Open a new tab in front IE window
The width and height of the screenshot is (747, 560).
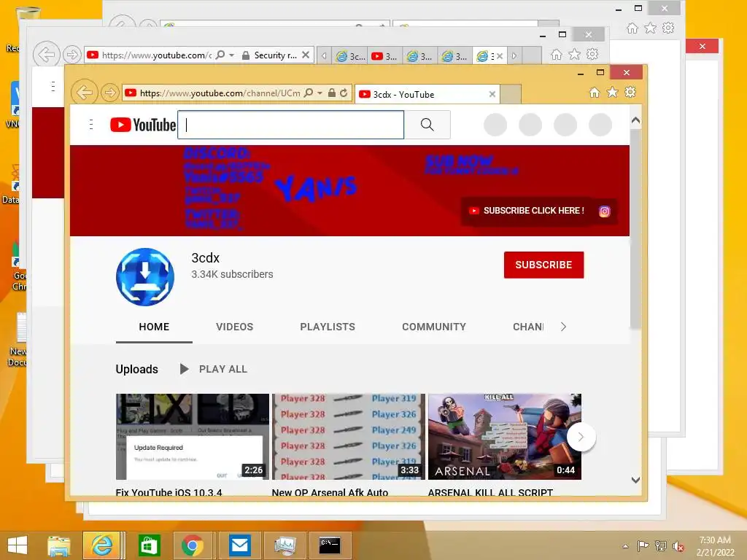tap(511, 94)
